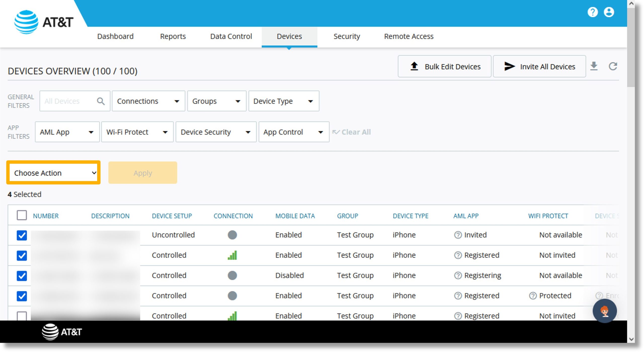The height and width of the screenshot is (352, 644).
Task: Expand the Choose Action dropdown
Action: (x=53, y=173)
